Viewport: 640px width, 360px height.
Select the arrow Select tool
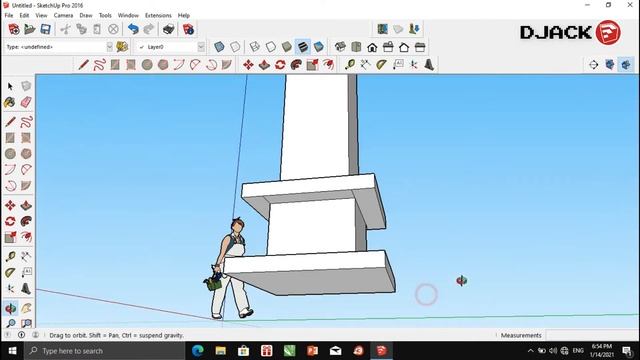pyautogui.click(x=10, y=86)
